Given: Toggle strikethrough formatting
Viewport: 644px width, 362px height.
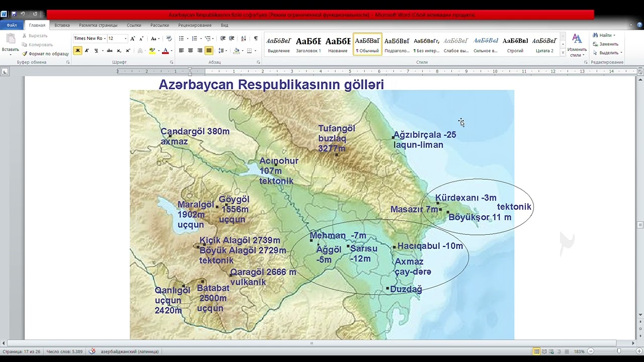Looking at the screenshot, I should (109, 50).
